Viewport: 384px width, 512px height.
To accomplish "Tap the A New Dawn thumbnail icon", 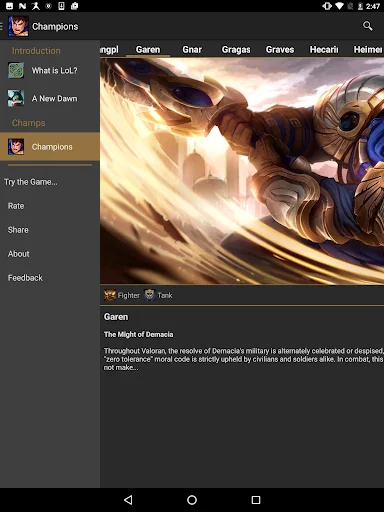I will tap(16, 98).
